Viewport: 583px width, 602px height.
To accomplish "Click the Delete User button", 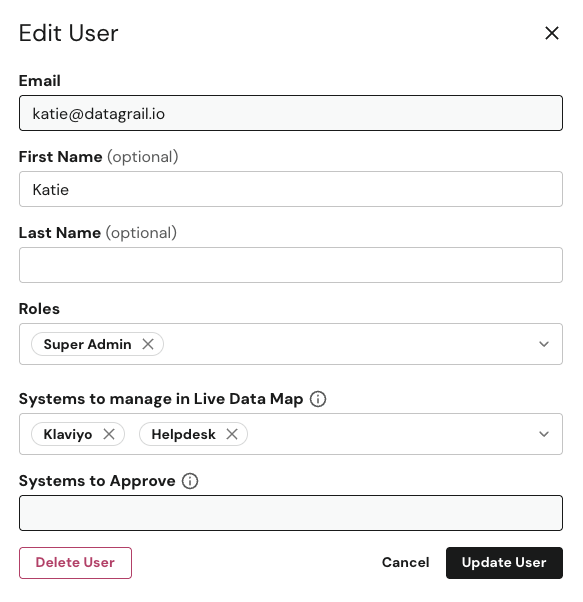I will pos(75,563).
